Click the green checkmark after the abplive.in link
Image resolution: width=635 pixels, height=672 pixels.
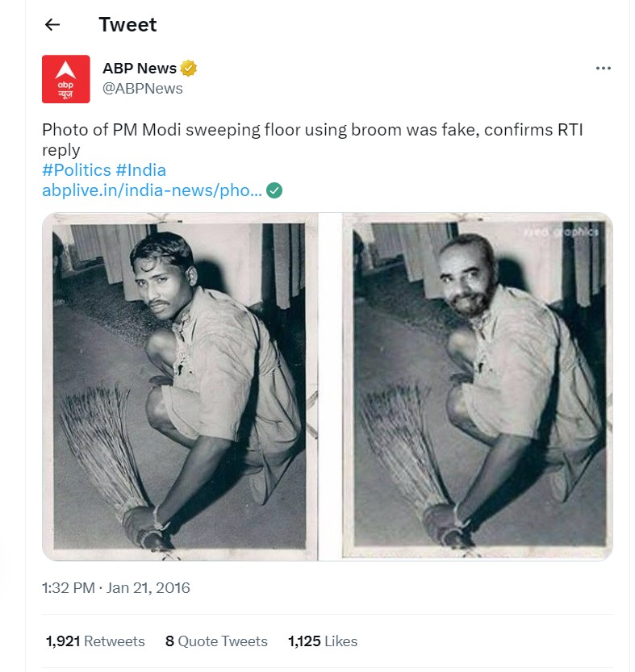click(273, 192)
